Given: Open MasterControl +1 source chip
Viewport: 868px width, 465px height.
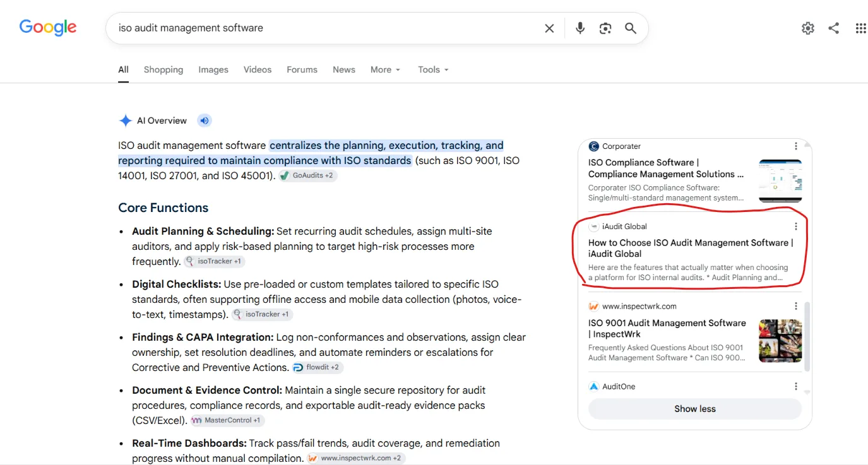Looking at the screenshot, I should click(227, 420).
